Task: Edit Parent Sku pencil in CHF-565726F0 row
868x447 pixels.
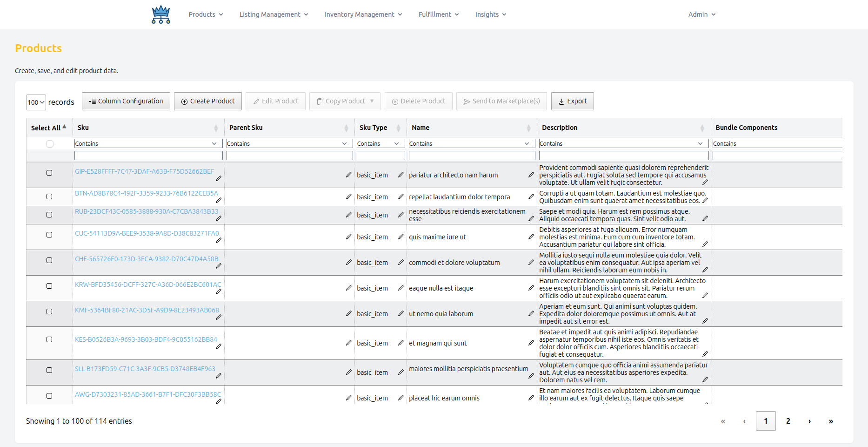Action: 349,262
